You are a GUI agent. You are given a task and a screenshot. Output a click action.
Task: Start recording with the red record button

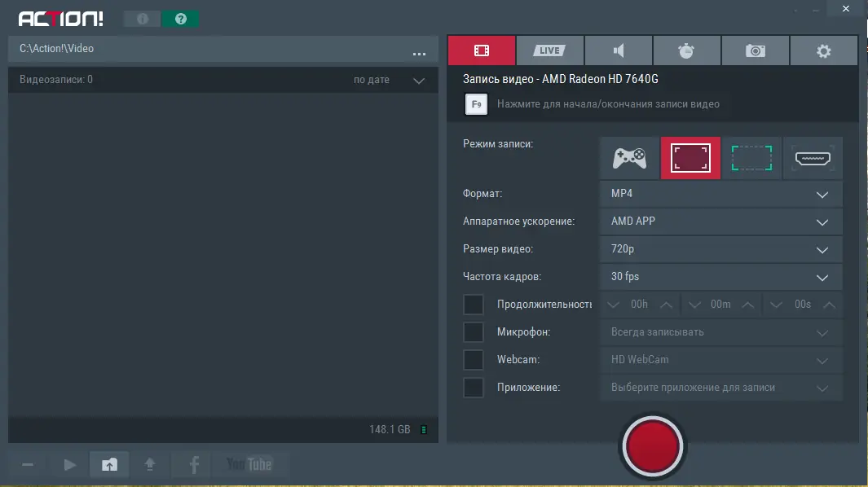[x=653, y=446]
